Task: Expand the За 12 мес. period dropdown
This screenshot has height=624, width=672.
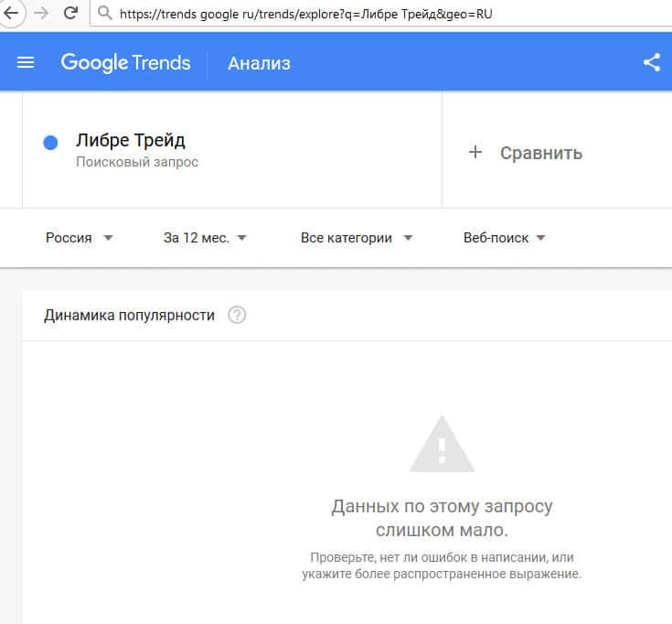Action: 205,238
